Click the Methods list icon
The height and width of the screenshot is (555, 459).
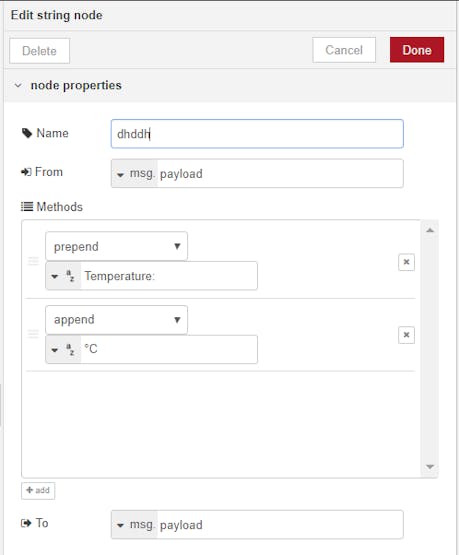tap(27, 207)
